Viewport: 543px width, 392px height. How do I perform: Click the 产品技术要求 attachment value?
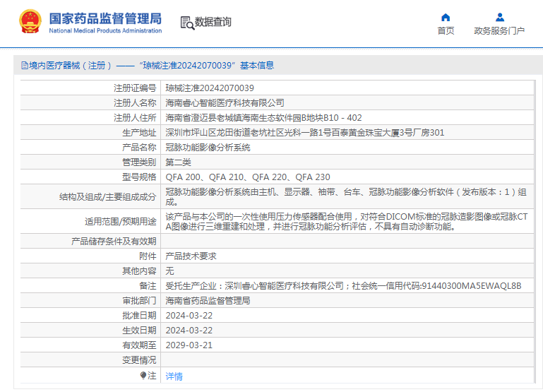[x=191, y=256]
